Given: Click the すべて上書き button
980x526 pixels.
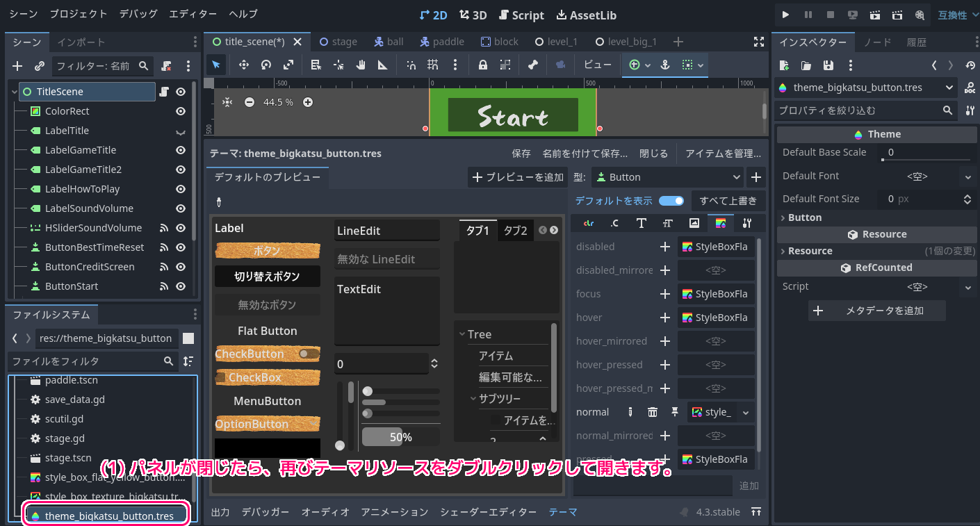Looking at the screenshot, I should tap(728, 201).
